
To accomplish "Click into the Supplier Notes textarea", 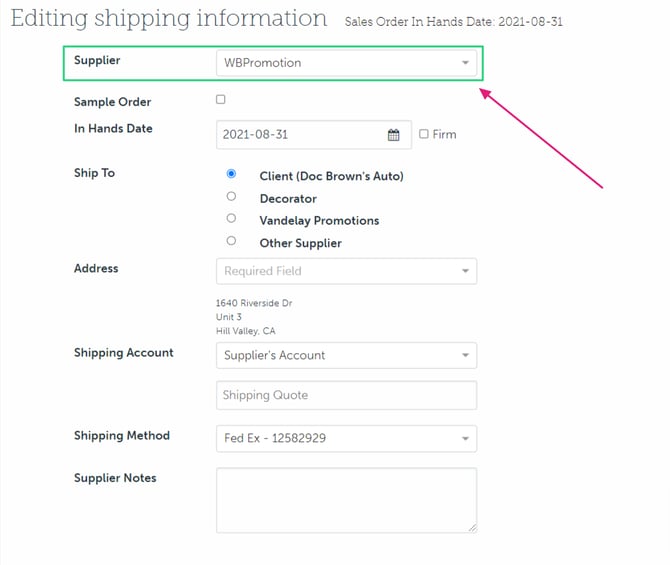I will 346,500.
